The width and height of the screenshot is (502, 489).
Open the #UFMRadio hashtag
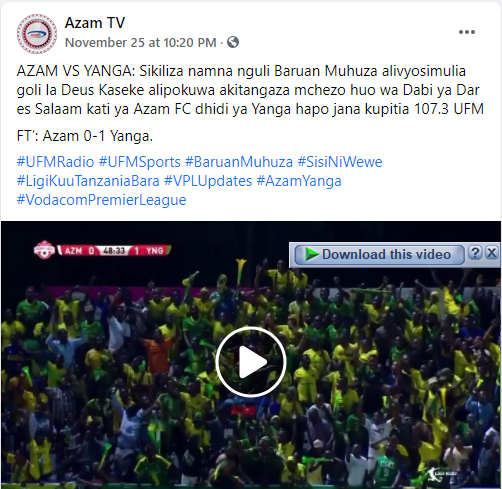55,162
